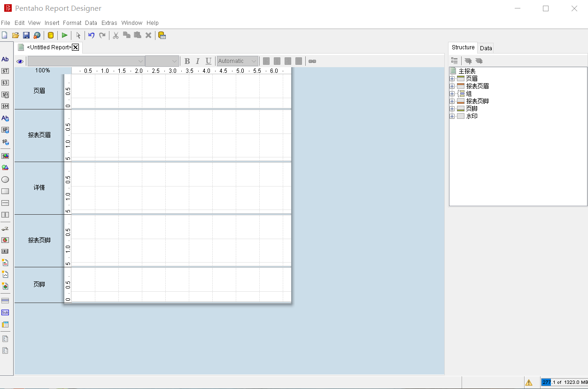Open the Extras menu
The image size is (588, 389).
coord(109,23)
